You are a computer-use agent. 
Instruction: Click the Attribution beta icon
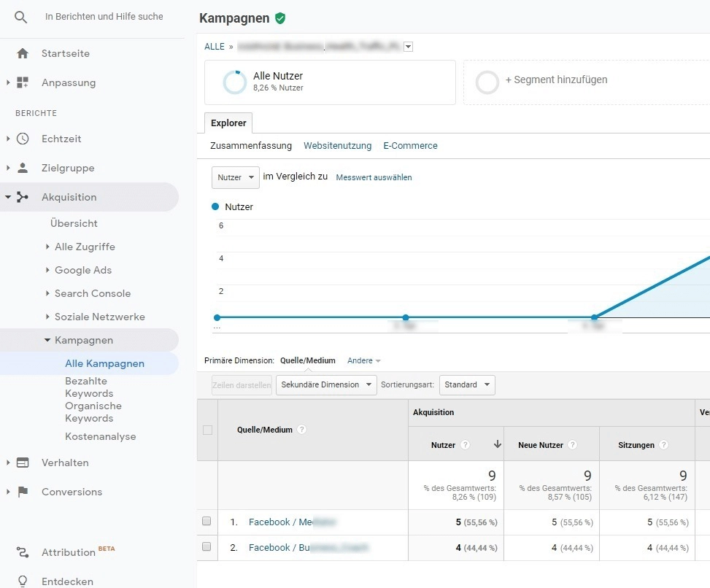click(x=23, y=552)
